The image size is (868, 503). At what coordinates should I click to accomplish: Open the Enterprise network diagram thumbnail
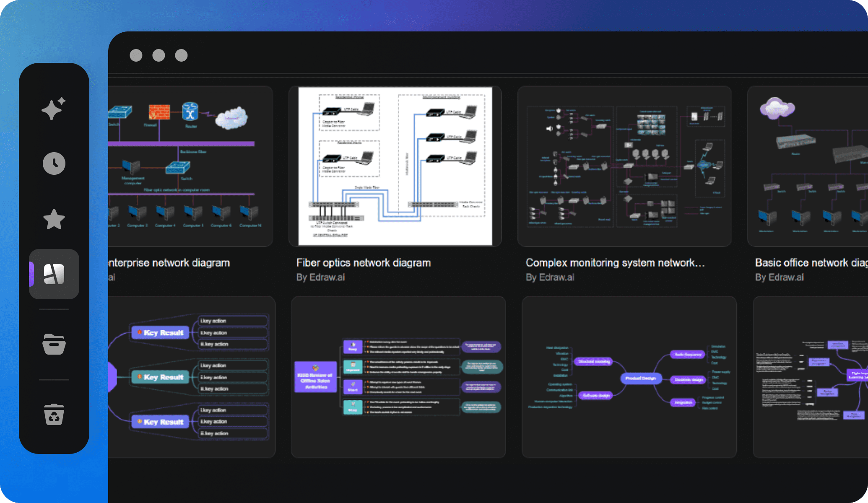tap(190, 166)
